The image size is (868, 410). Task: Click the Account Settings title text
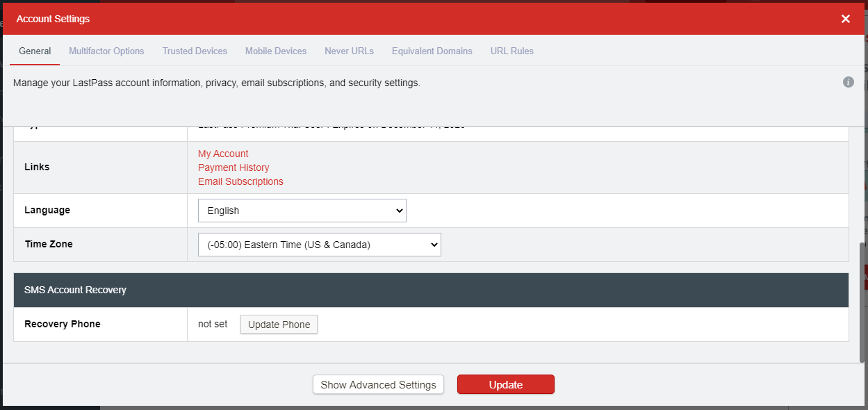coord(53,19)
